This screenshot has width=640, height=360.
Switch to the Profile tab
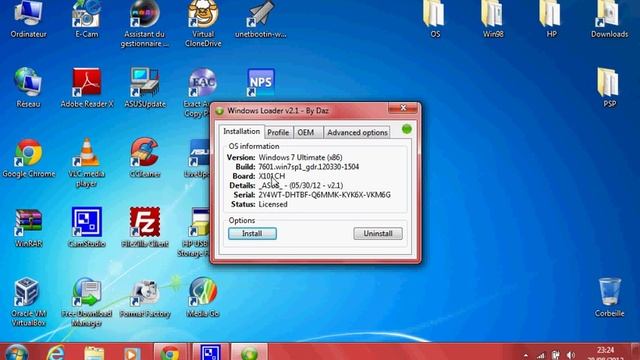pos(278,132)
